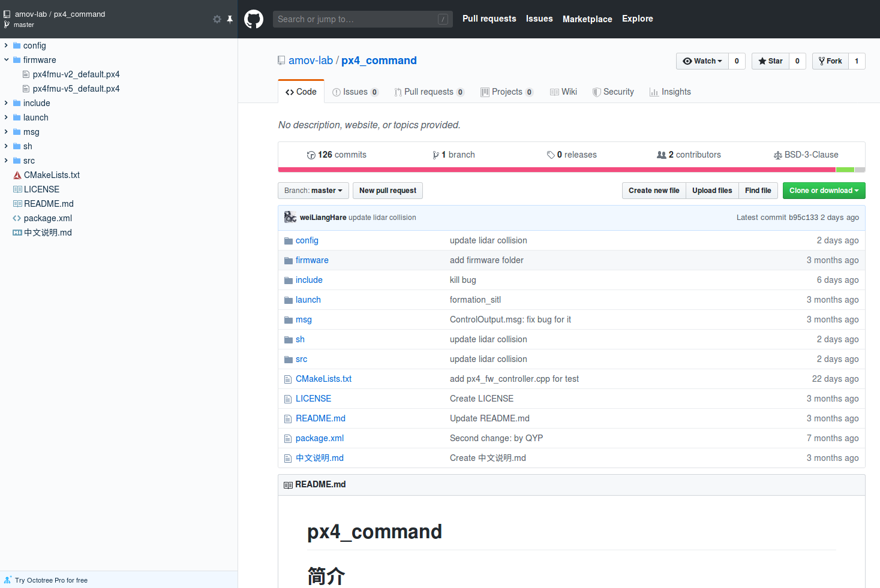The image size is (880, 588).
Task: Click the language color bar
Action: coord(572,170)
